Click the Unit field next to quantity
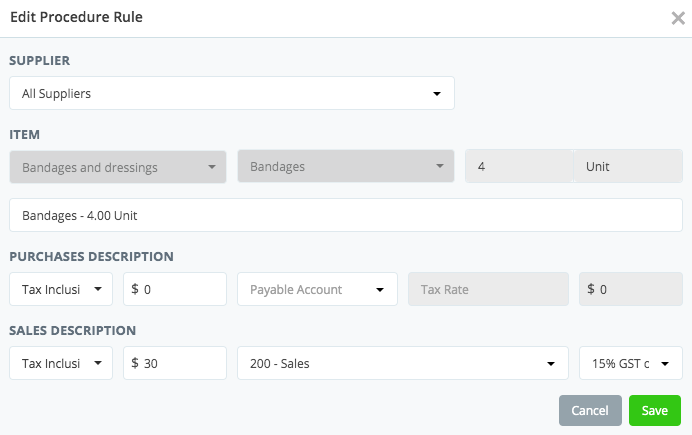 (628, 167)
